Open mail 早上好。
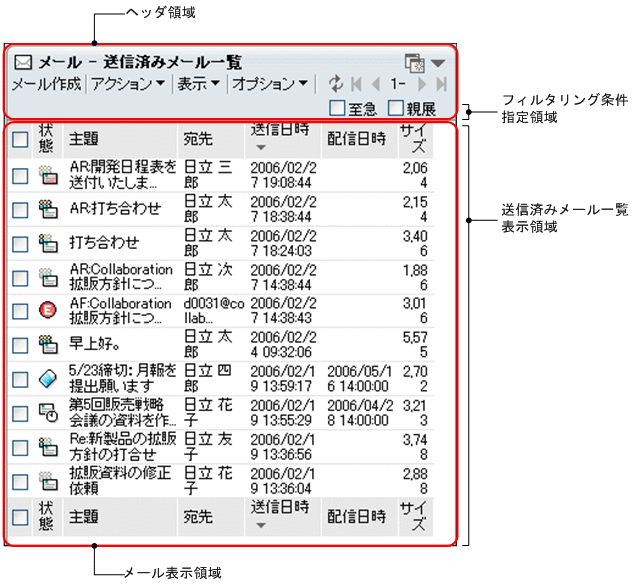This screenshot has height=585, width=632. pos(95,344)
